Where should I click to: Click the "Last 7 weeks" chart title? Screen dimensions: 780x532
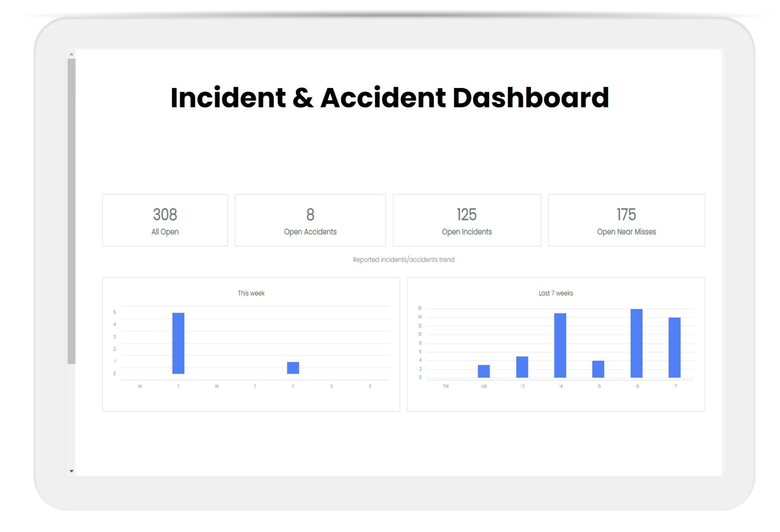tap(556, 293)
